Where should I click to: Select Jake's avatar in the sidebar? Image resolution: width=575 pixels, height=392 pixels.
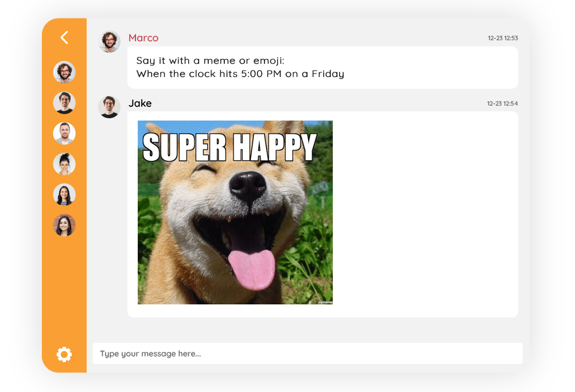pos(64,103)
